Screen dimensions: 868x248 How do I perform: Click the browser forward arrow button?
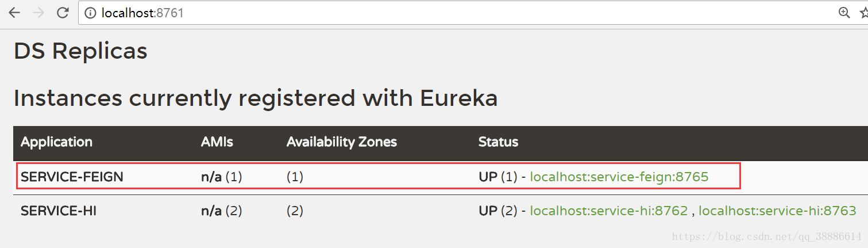coord(38,13)
